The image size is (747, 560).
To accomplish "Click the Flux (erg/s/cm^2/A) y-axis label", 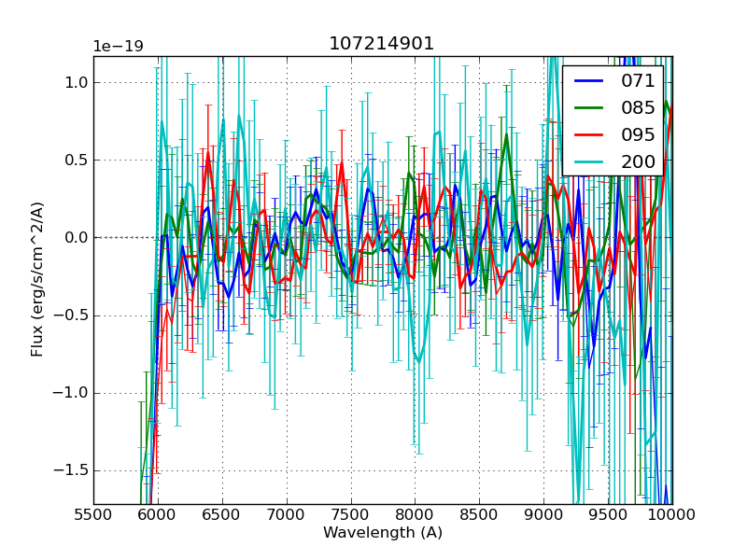I will [x=38, y=279].
